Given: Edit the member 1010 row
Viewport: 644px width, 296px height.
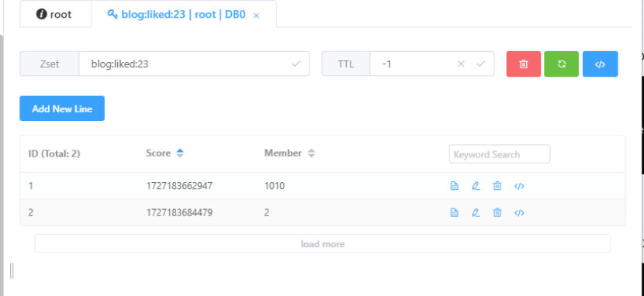Looking at the screenshot, I should [476, 186].
